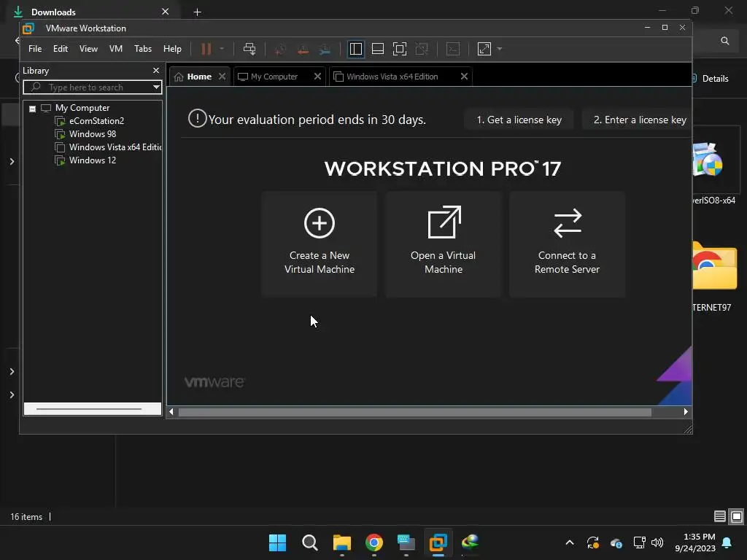
Task: Click the Unity mode toolbar icon
Action: coord(422,49)
